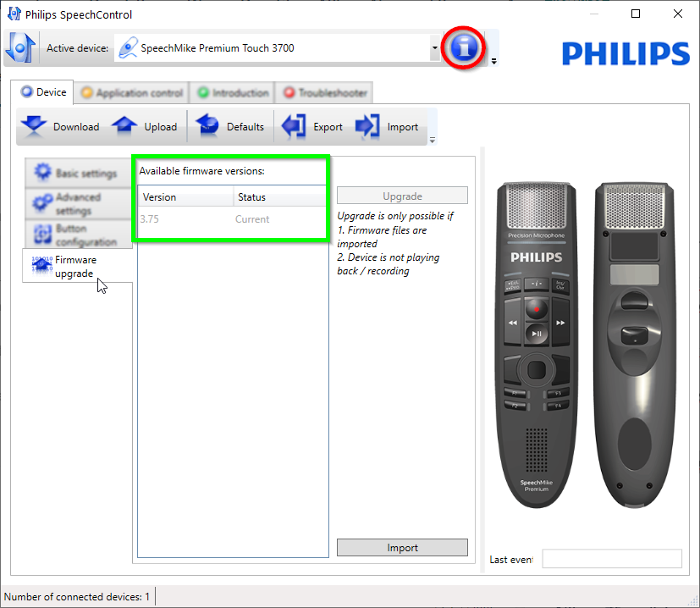Viewport: 700px width, 608px height.
Task: Click the Last event text field
Action: (612, 559)
